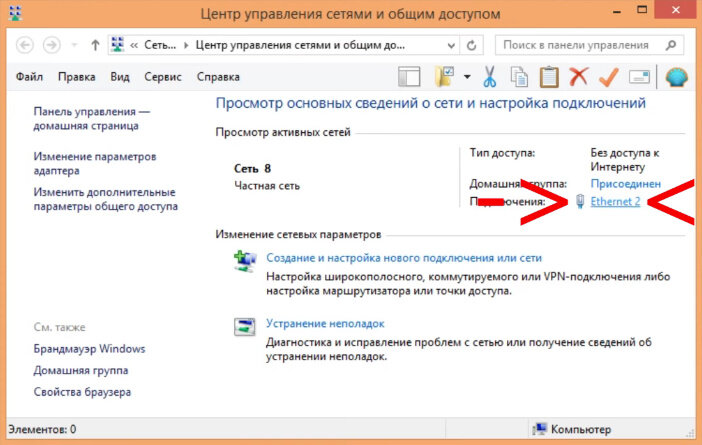Toggle the preview pane layout icon
The image size is (702, 445).
pyautogui.click(x=409, y=77)
